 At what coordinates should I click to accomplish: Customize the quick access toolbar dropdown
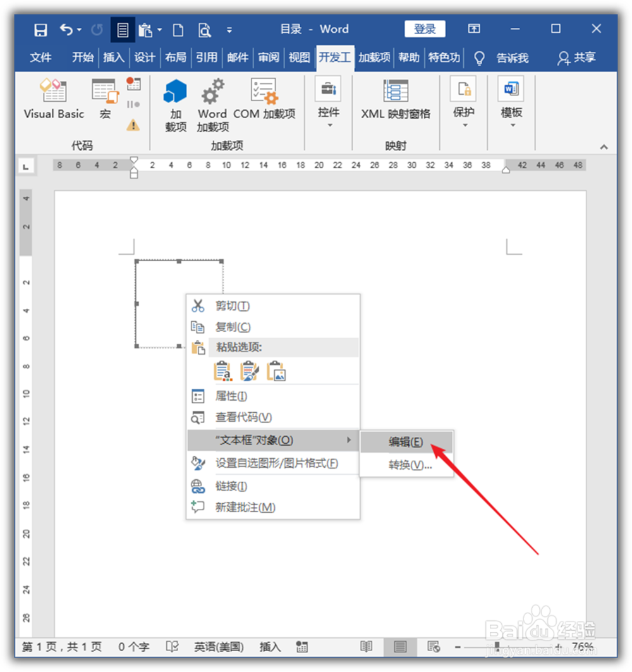point(229,30)
